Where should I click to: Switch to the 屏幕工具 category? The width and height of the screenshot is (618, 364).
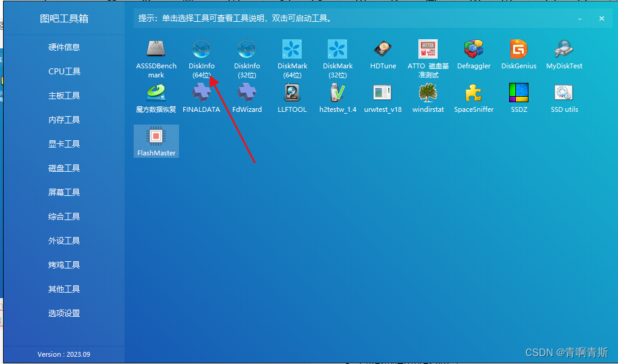[x=64, y=192]
